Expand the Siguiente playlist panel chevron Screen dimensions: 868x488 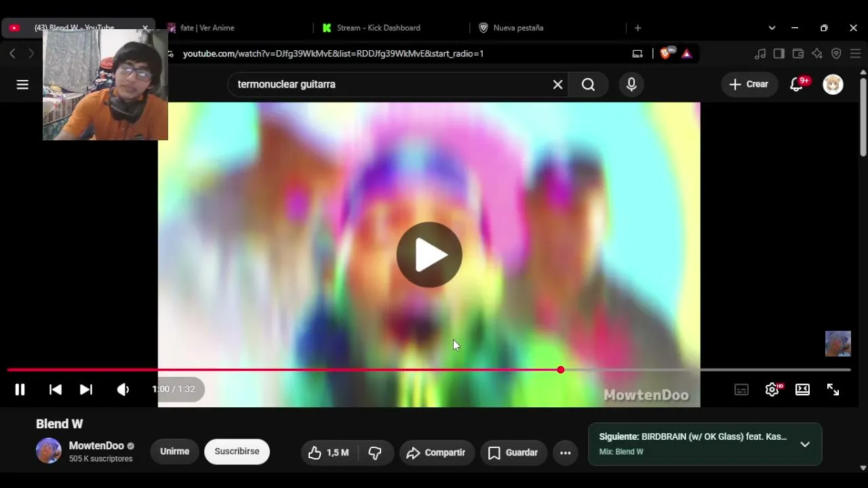tap(805, 445)
